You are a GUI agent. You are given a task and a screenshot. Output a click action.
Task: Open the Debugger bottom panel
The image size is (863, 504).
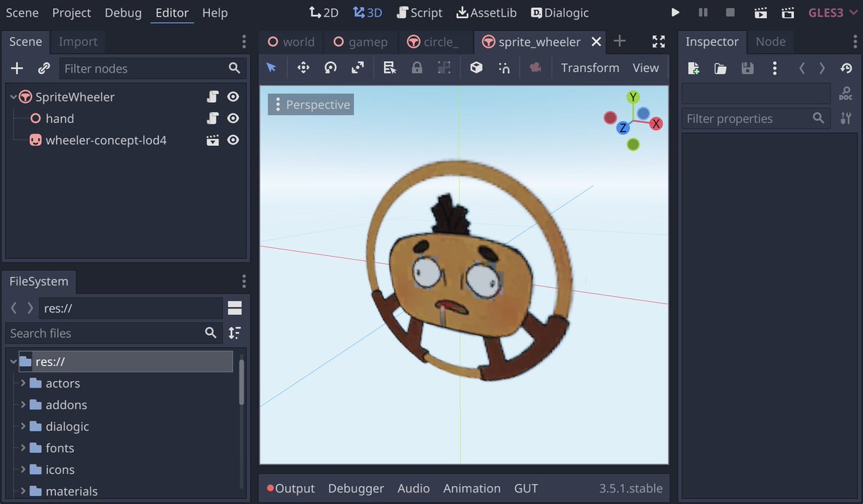(356, 488)
